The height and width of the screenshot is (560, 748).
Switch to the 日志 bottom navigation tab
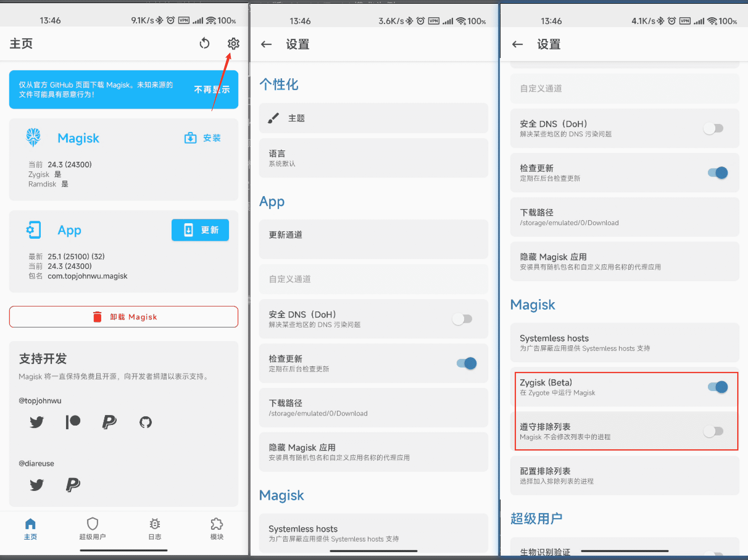[x=155, y=529]
